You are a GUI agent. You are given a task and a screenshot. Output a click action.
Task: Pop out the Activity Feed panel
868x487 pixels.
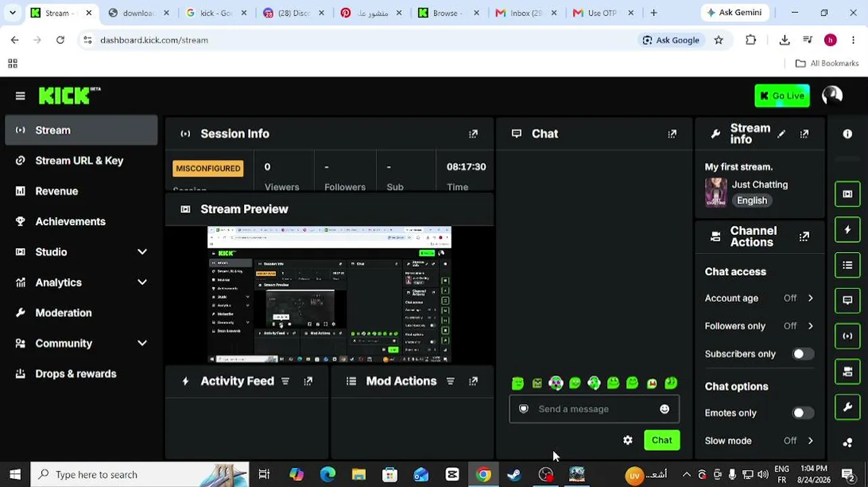(308, 381)
